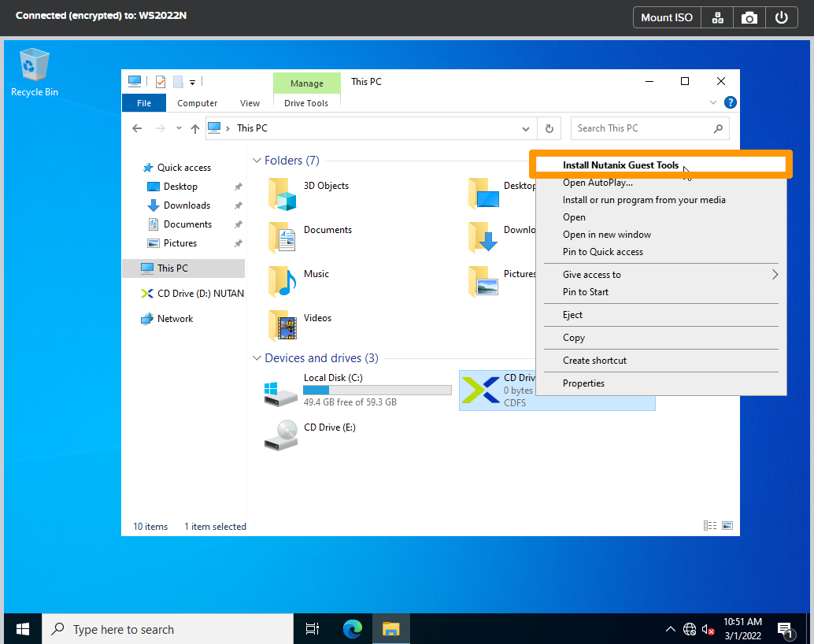The image size is (814, 644).
Task: Launch Microsoft Edge from the taskbar
Action: click(352, 629)
